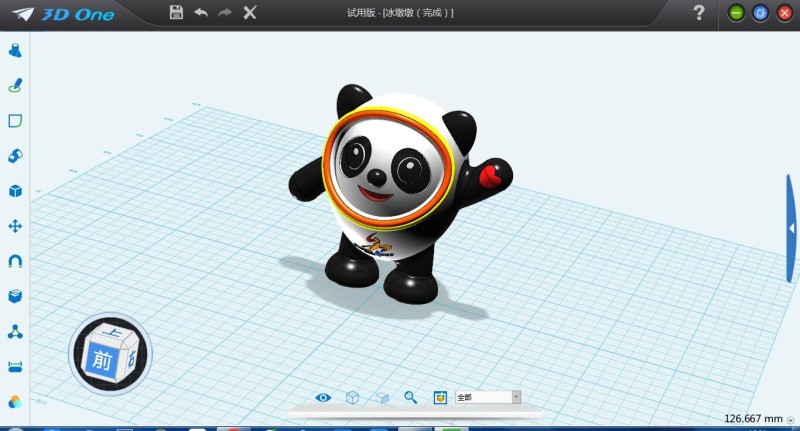Expand the right-side blue panel handle
Screen dimensions: 800x431
coord(791,228)
